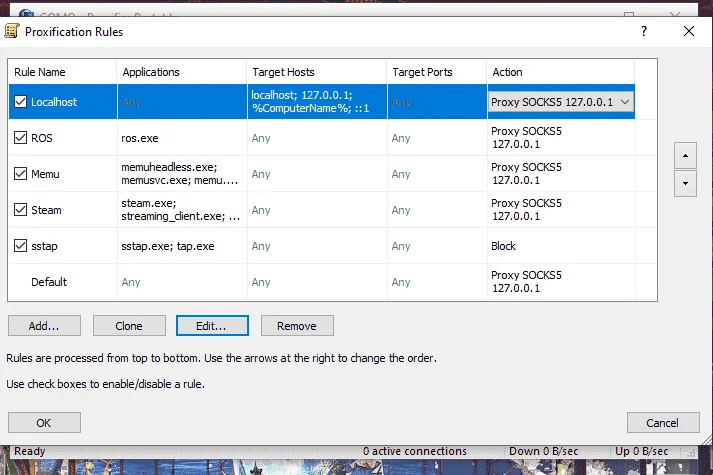The height and width of the screenshot is (475, 713).
Task: Move the selected rule up with the arrow
Action: click(685, 155)
